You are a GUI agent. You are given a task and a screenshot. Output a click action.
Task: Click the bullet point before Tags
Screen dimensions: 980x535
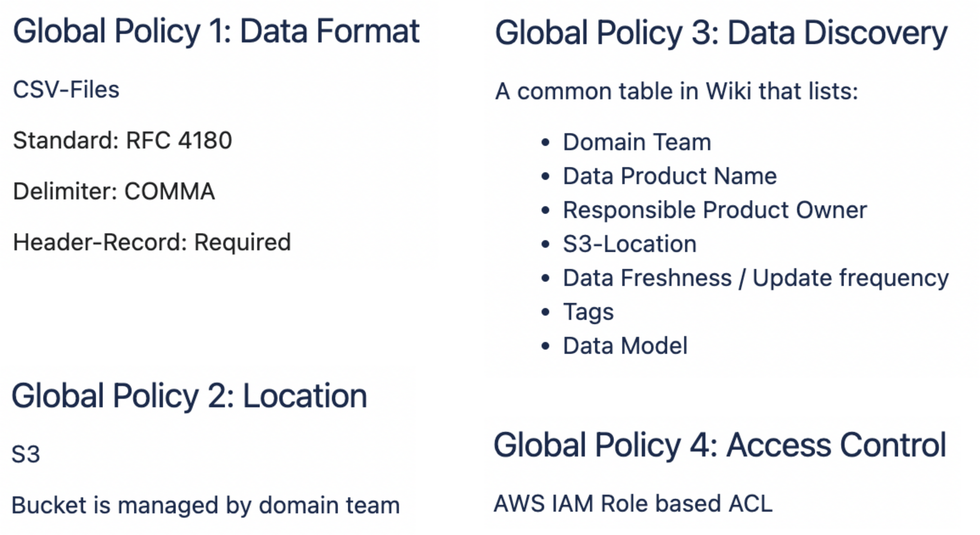[x=545, y=312]
